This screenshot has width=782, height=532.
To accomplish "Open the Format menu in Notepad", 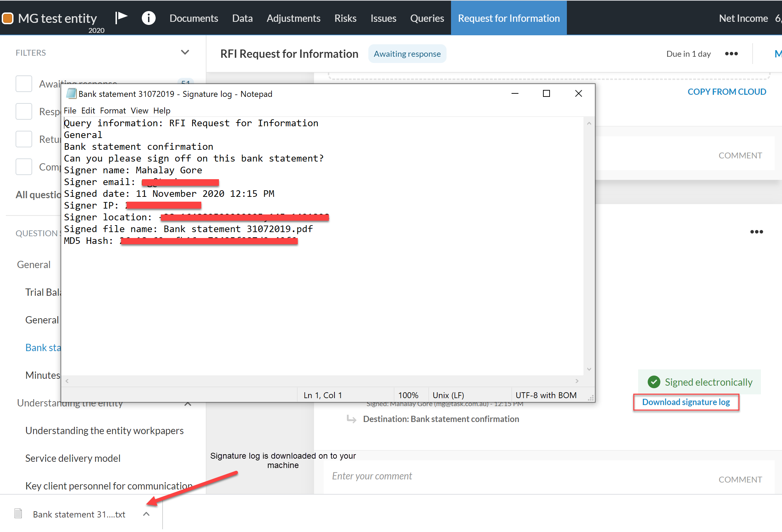I will coord(113,111).
